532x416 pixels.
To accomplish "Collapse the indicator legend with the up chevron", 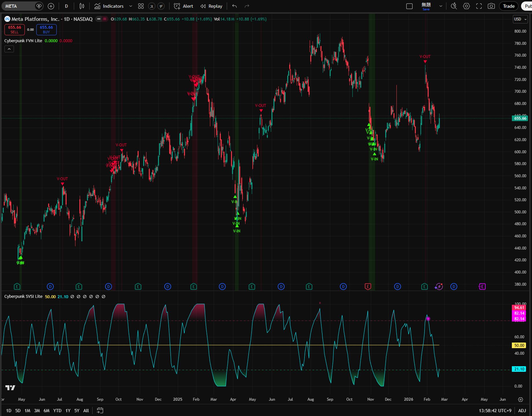I will pyautogui.click(x=9, y=49).
